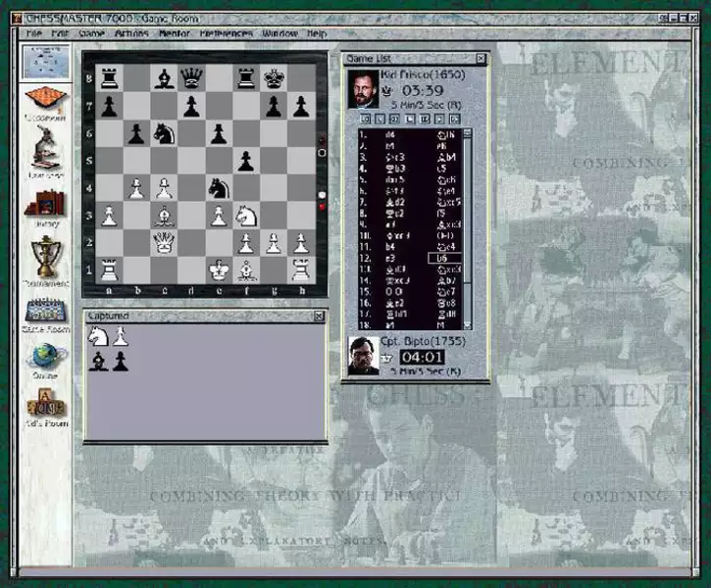Screen dimensions: 711x588
Task: Open the Library books icon
Action: (x=45, y=209)
